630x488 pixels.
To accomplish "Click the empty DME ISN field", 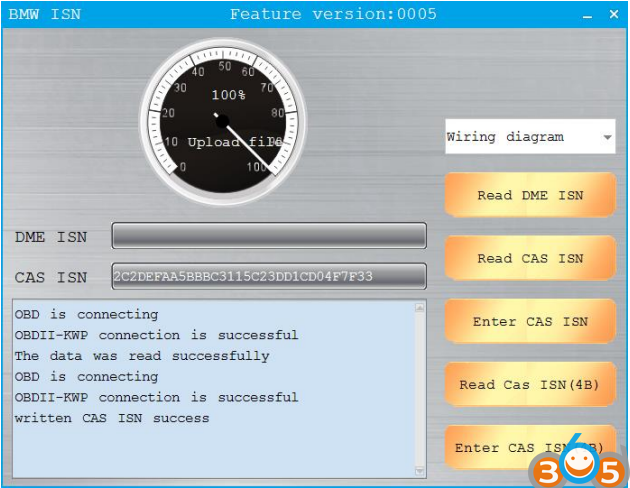I will point(269,236).
